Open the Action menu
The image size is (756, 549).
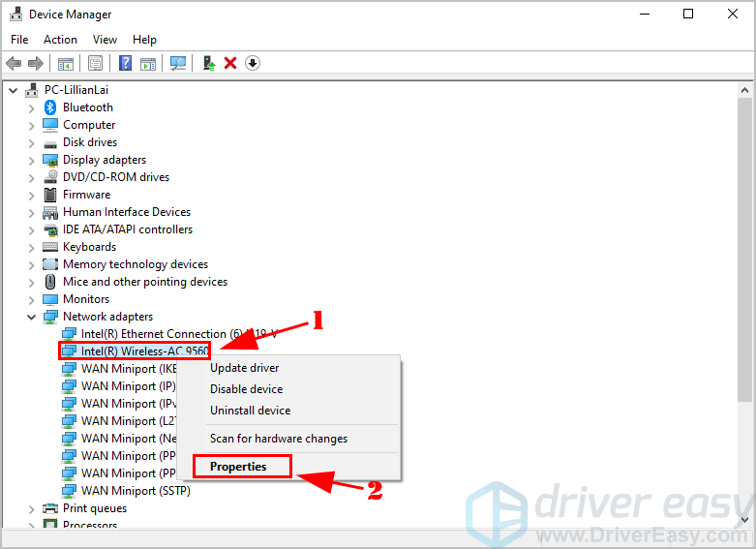[60, 40]
